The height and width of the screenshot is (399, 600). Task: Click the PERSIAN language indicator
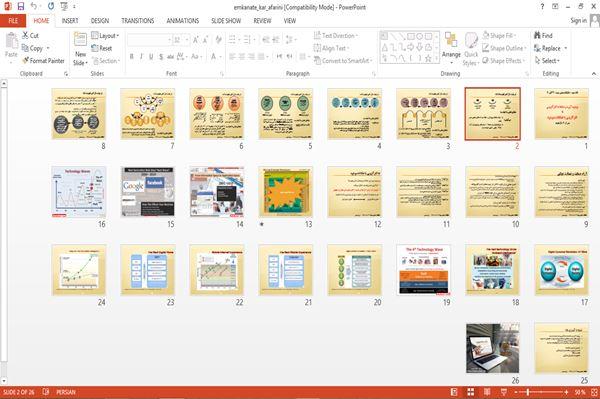(x=66, y=392)
